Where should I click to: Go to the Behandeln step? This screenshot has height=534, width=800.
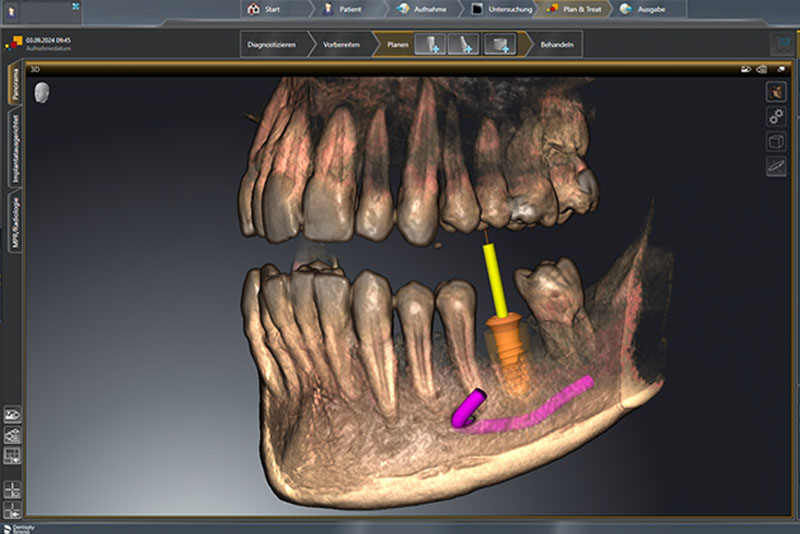[x=556, y=45]
